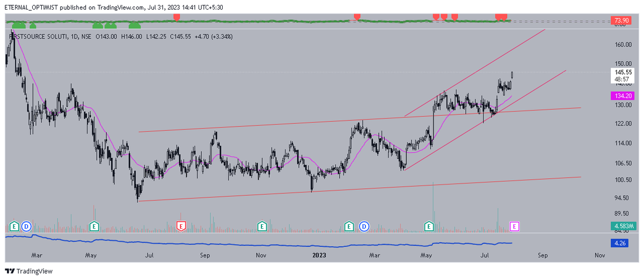The width and height of the screenshot is (644, 280).
Task: Click the red E earnings marker
Action: pos(181,226)
